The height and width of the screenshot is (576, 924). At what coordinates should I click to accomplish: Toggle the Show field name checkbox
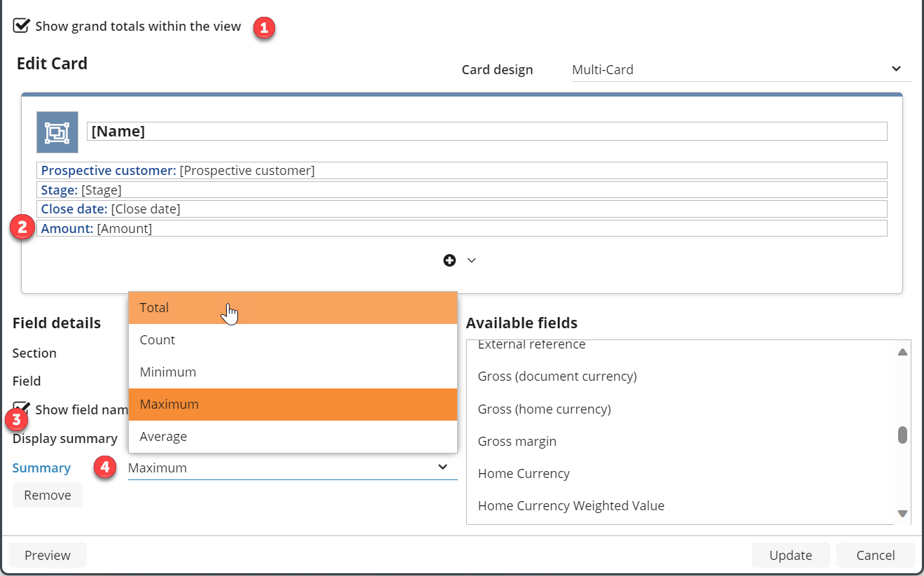pos(22,409)
